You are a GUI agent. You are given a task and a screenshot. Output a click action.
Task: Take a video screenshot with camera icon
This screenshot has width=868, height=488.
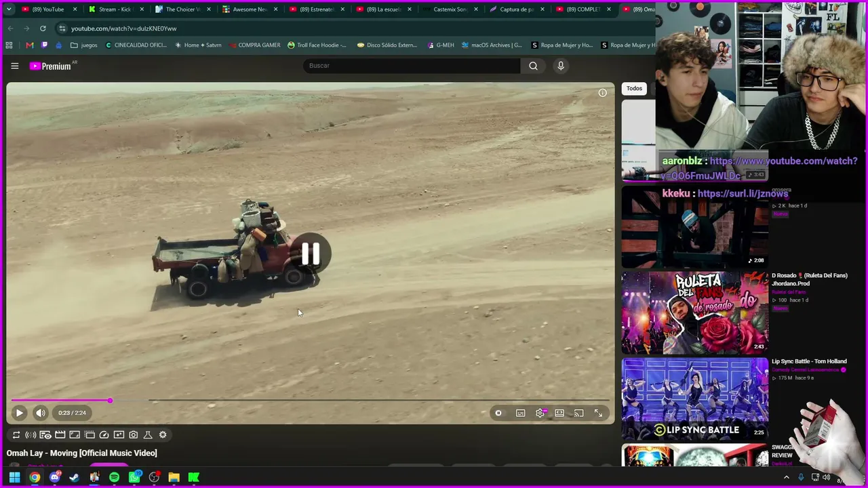pos(134,435)
